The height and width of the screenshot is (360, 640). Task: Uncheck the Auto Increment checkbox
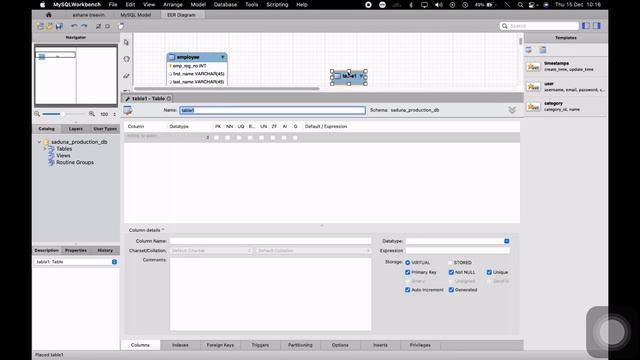(x=407, y=290)
